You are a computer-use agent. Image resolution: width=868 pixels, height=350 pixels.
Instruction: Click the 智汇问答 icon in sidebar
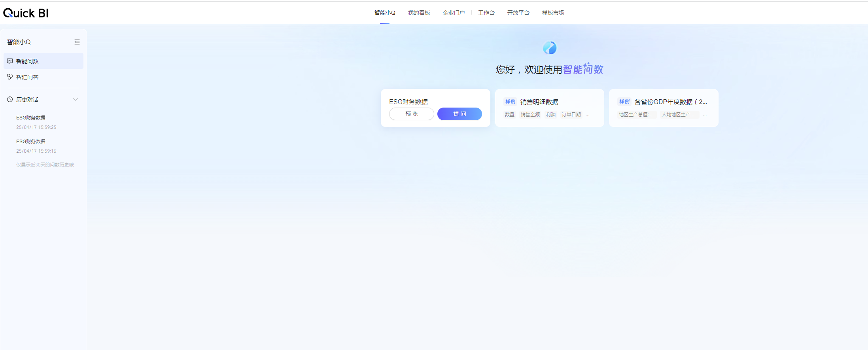coord(10,77)
